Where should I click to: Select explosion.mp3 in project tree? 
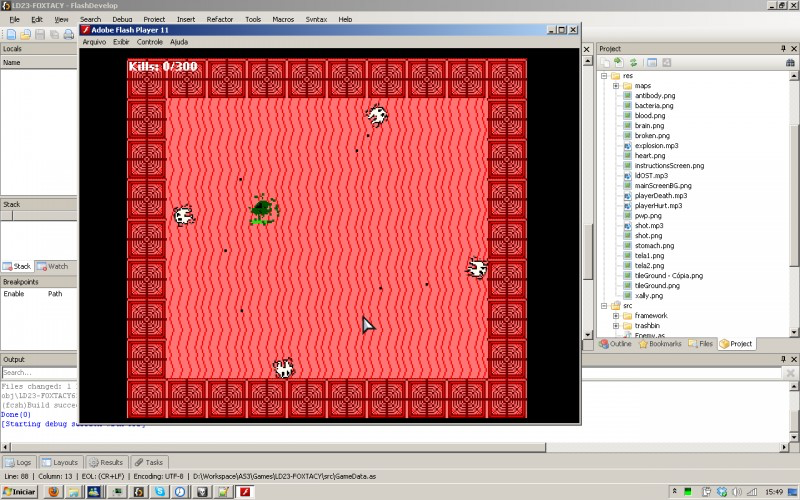click(x=656, y=145)
